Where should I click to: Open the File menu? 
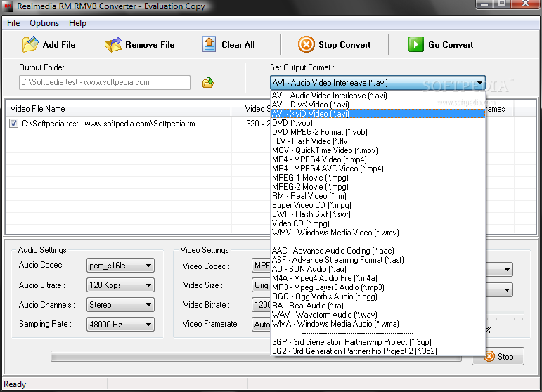click(x=13, y=23)
